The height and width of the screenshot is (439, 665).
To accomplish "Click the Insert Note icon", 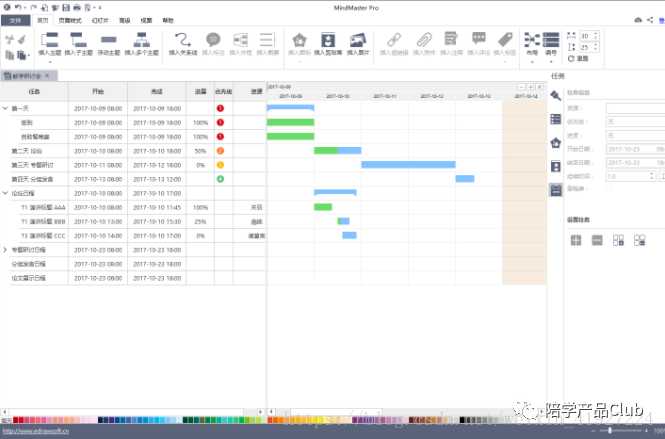I will pyautogui.click(x=451, y=39).
